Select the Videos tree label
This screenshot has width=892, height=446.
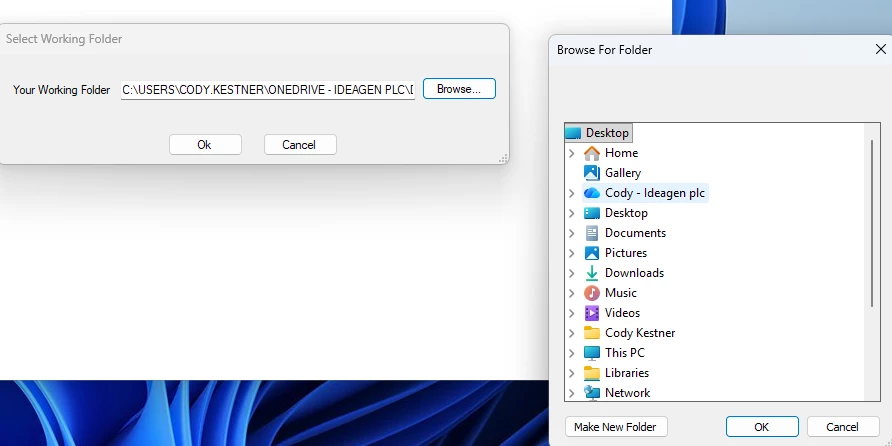(x=622, y=313)
